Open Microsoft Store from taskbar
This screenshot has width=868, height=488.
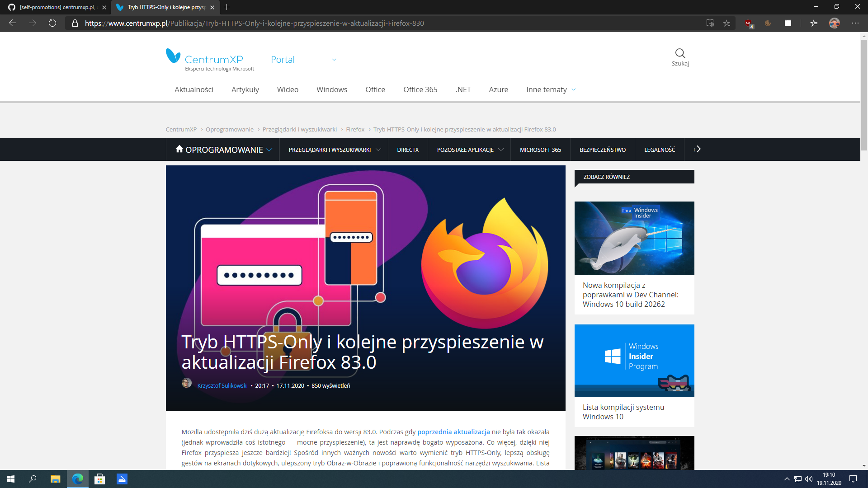pyautogui.click(x=99, y=479)
